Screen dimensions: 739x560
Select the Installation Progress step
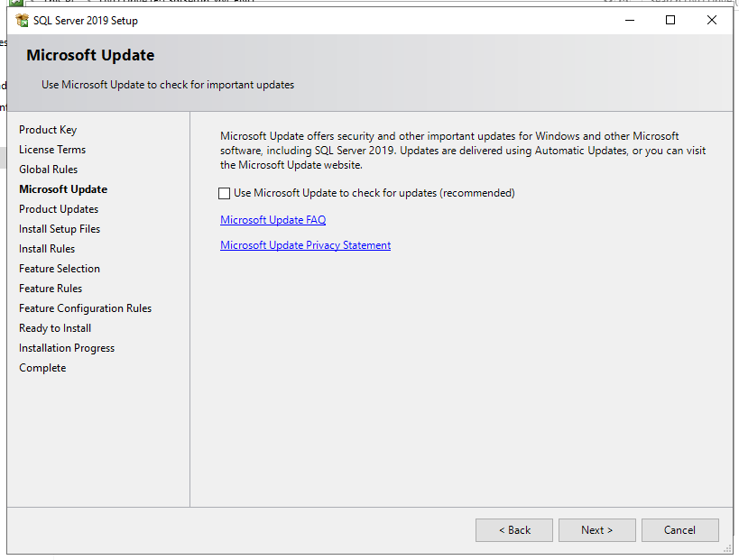pyautogui.click(x=67, y=348)
